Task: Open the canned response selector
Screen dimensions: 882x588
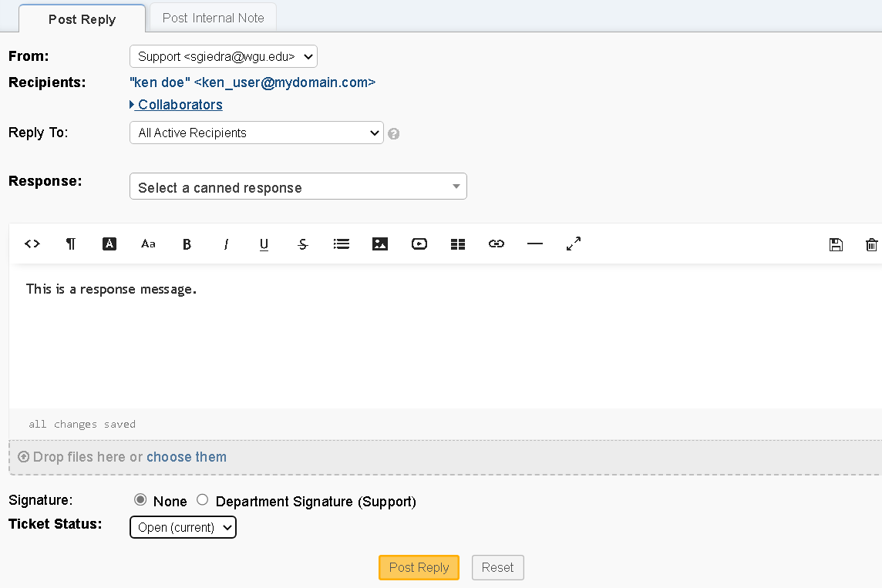Action: pos(298,186)
